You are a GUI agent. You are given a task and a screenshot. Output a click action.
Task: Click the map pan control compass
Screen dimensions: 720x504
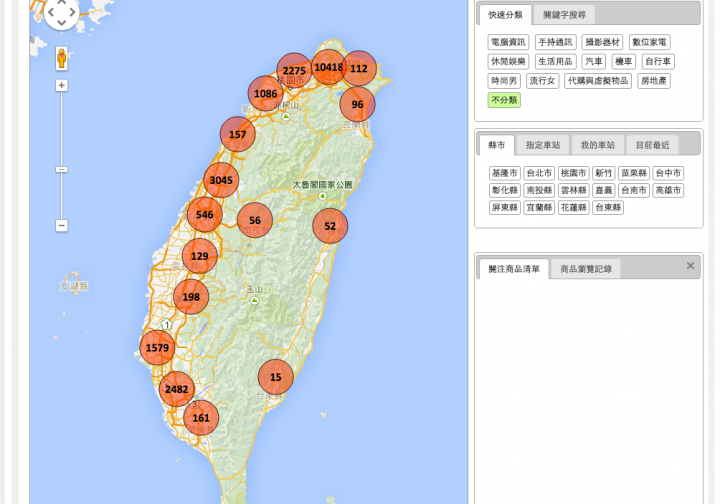tap(62, 12)
